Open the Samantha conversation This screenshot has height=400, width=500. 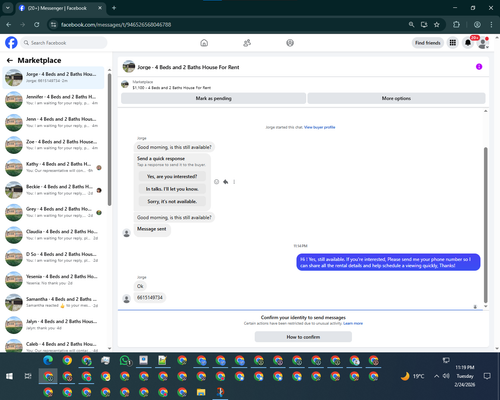coord(53,302)
